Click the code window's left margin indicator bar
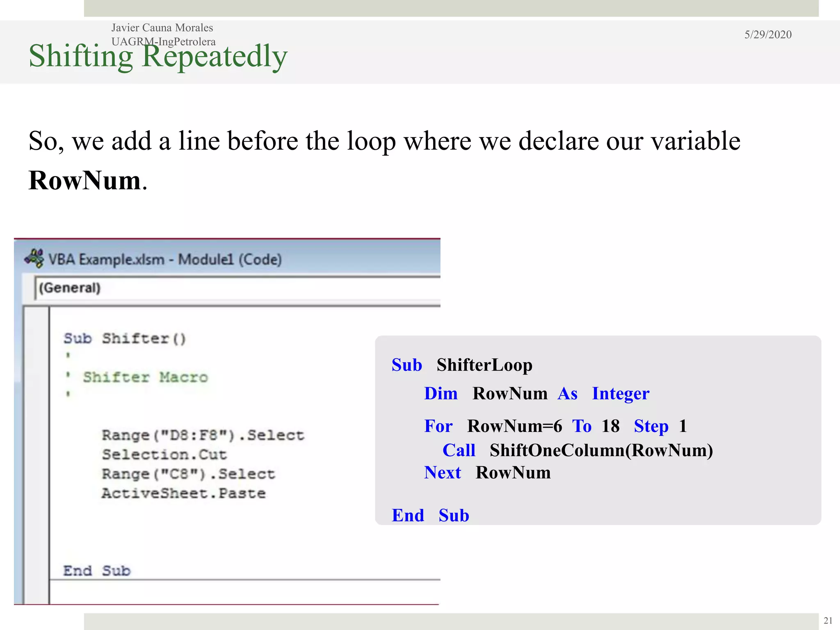This screenshot has height=630, width=840. click(x=37, y=455)
